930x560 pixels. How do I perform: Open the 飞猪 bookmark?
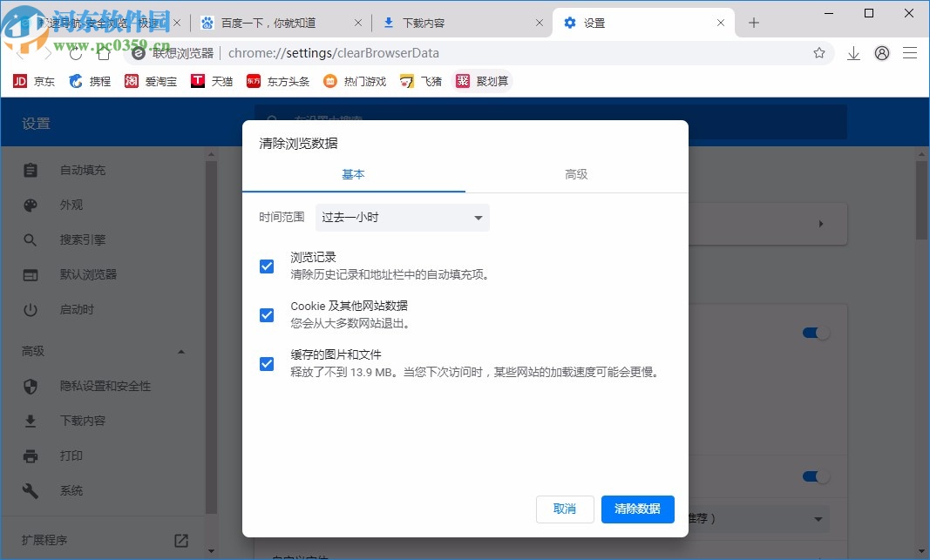coord(421,81)
